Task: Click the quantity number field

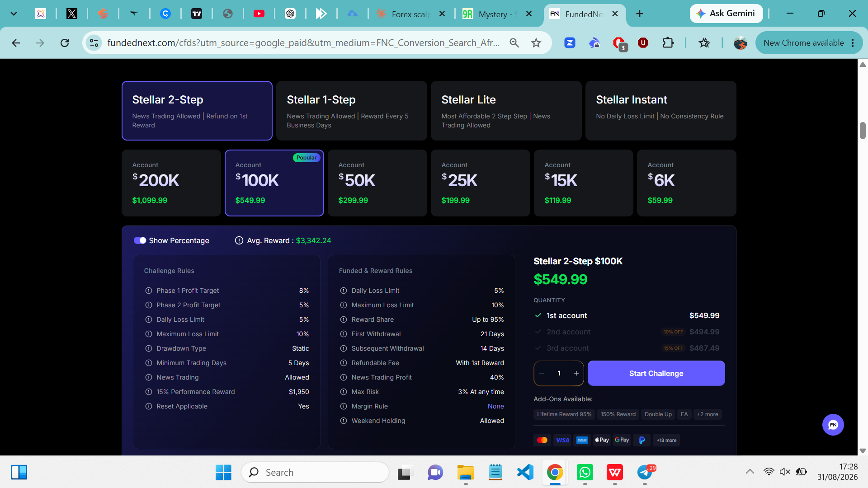Action: (559, 373)
